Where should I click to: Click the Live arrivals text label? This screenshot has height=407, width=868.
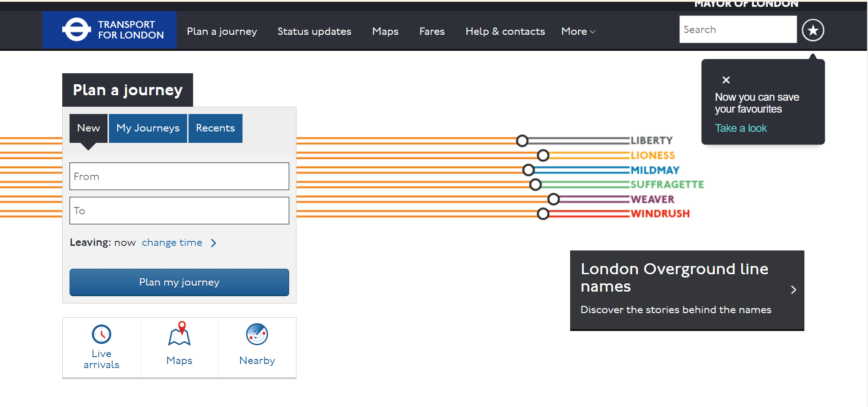coord(102,359)
